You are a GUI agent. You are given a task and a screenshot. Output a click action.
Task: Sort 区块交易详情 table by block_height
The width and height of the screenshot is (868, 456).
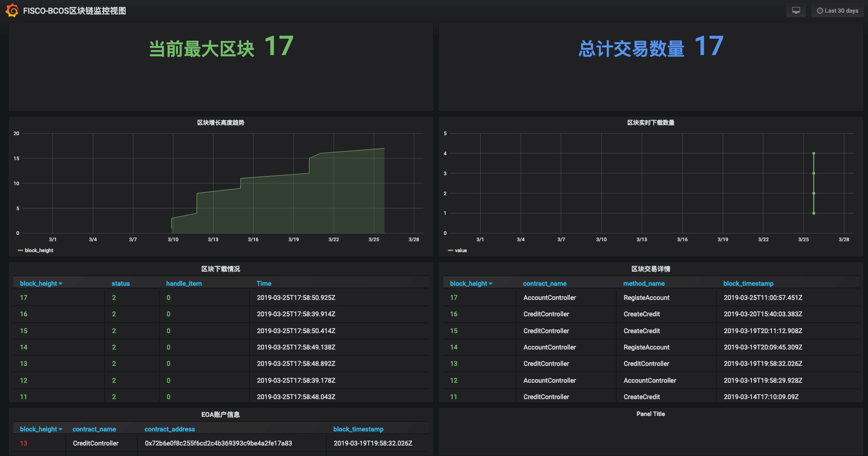[x=469, y=284]
